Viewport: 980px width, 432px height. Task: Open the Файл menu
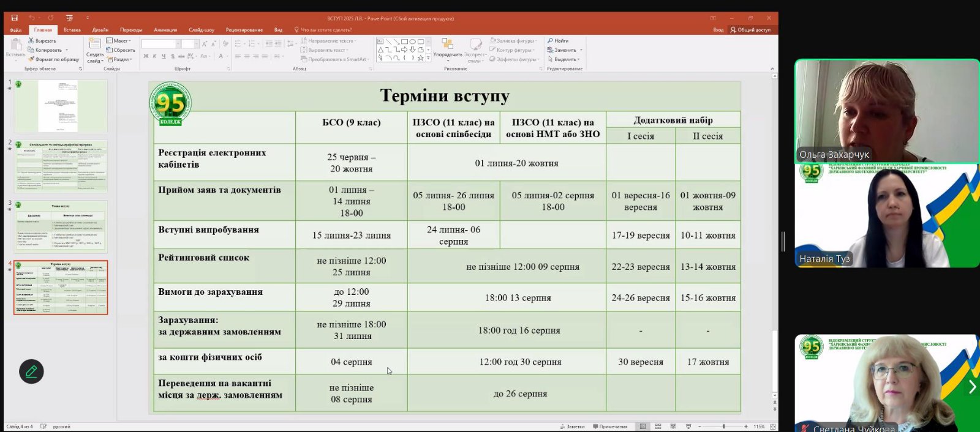[16, 29]
